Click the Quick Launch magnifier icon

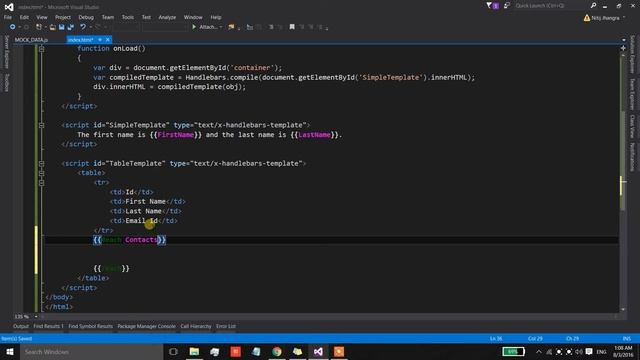[x=593, y=6]
